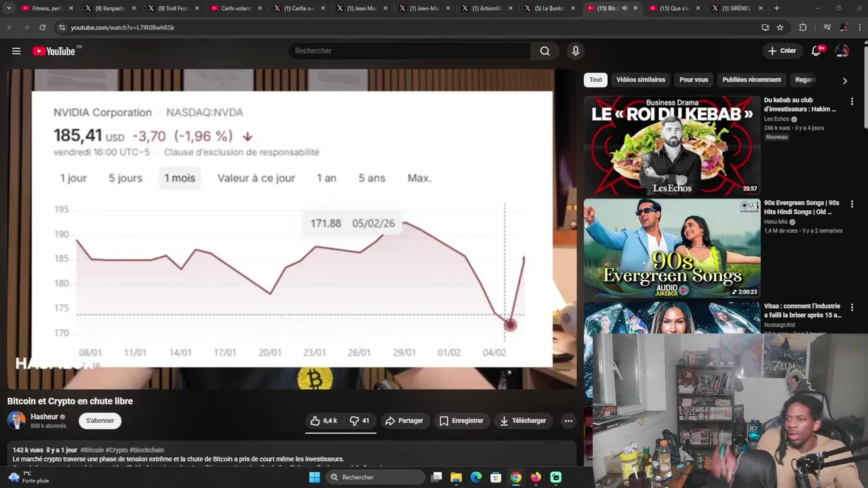
Task: Click the Créer button
Action: (x=782, y=51)
